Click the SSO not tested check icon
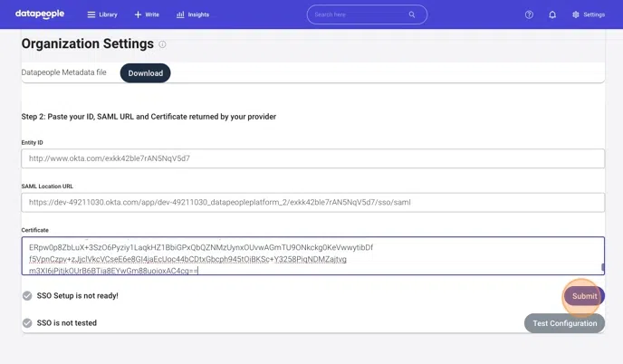The height and width of the screenshot is (364, 623). click(27, 323)
